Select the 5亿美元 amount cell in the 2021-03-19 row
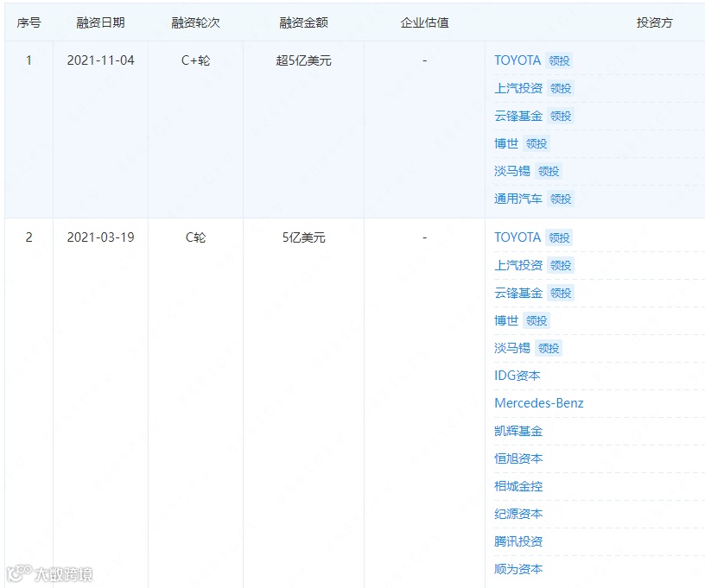This screenshot has width=705, height=588. pyautogui.click(x=303, y=237)
